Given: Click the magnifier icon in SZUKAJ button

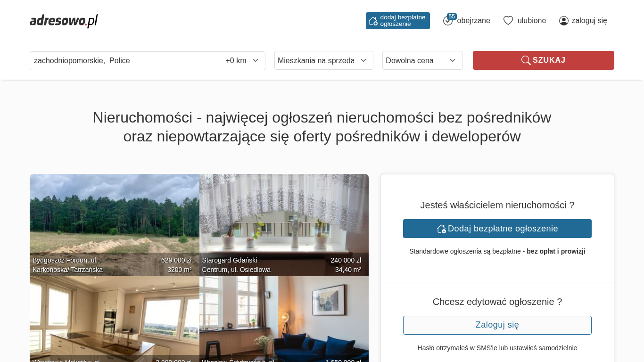Looking at the screenshot, I should (x=526, y=60).
